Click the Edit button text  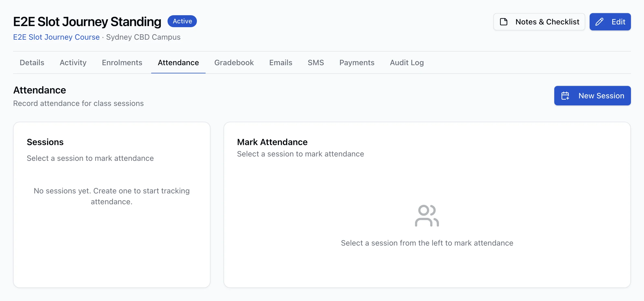pos(618,22)
